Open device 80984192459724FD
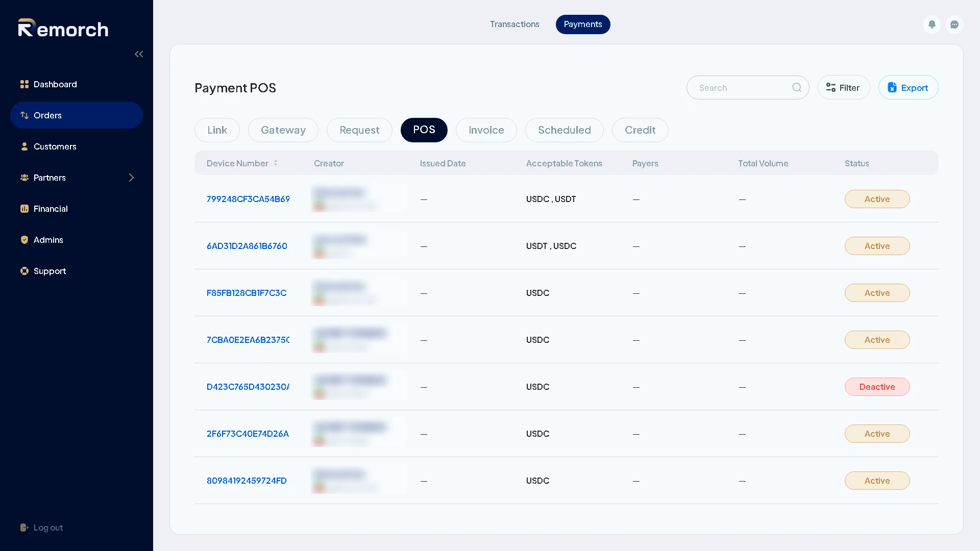Screen dimensions: 980x551 pyautogui.click(x=247, y=481)
